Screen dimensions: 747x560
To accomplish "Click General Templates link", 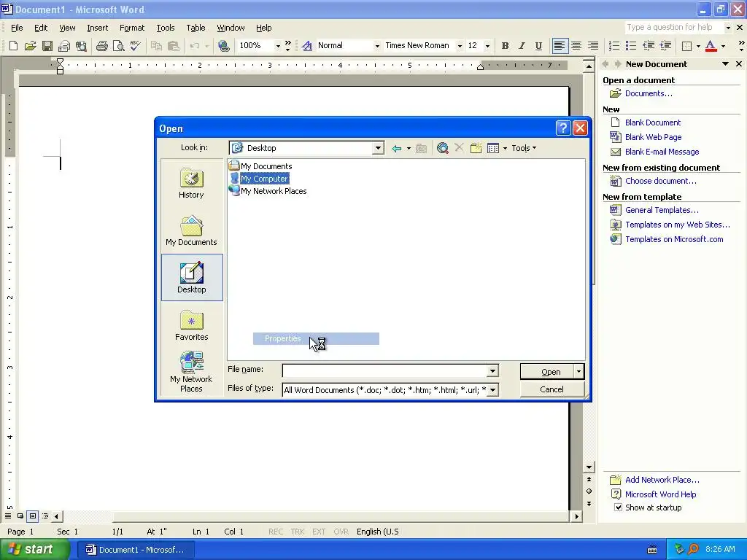I will click(x=662, y=210).
